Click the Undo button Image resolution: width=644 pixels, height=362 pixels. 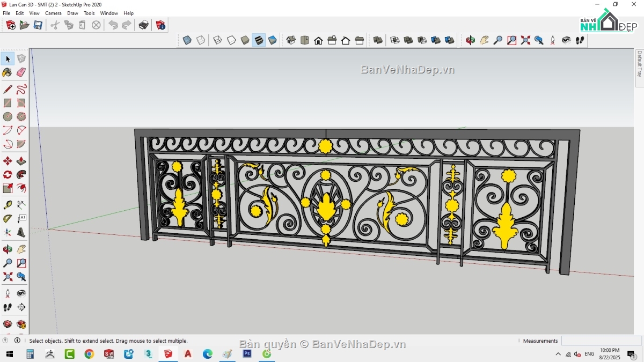click(113, 25)
